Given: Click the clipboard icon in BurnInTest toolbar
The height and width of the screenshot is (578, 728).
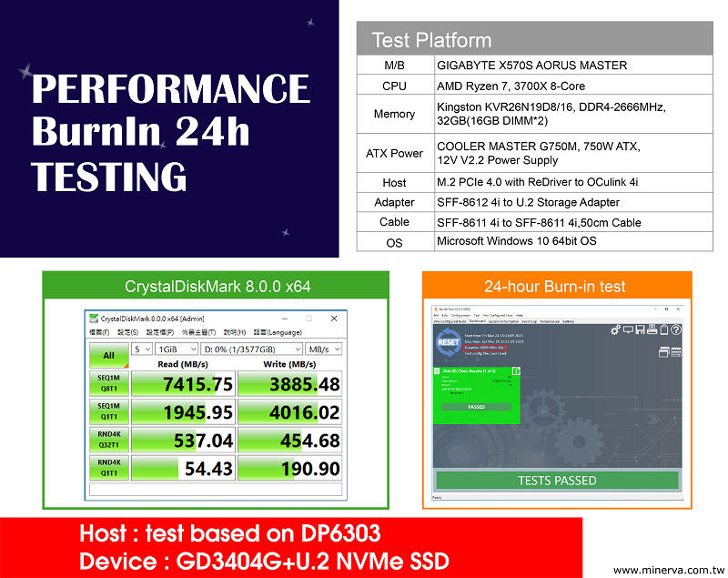Looking at the screenshot, I should pos(664,330).
